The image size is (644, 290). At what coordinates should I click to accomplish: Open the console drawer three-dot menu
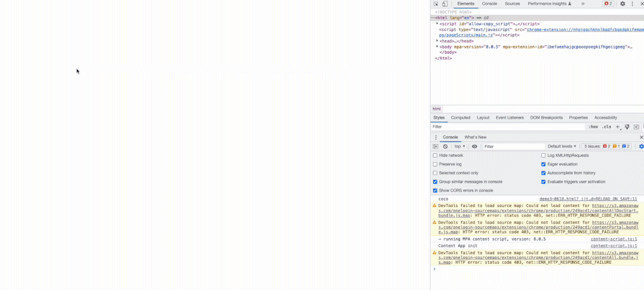436,137
